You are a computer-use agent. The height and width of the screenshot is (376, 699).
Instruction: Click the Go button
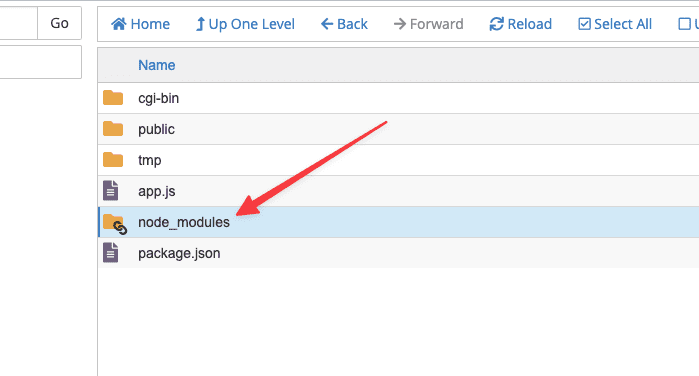(x=59, y=23)
